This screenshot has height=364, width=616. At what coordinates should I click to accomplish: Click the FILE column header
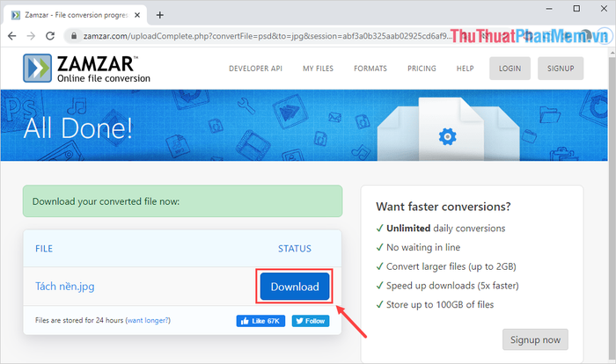click(44, 249)
